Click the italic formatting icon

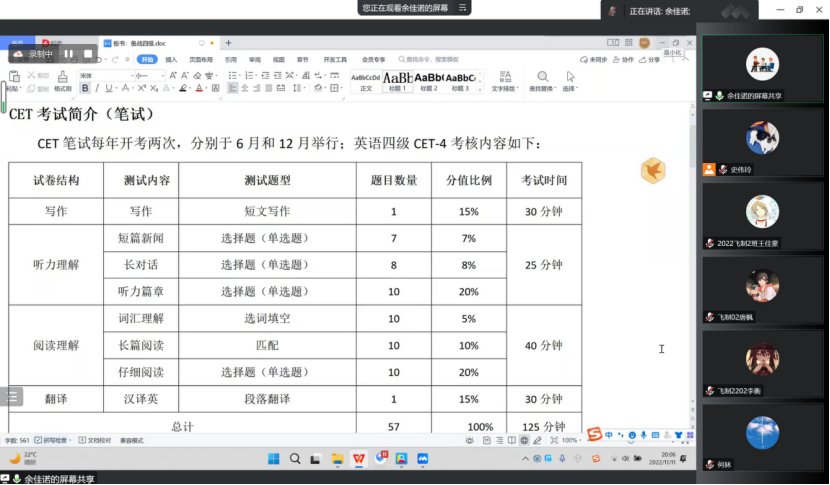point(97,89)
